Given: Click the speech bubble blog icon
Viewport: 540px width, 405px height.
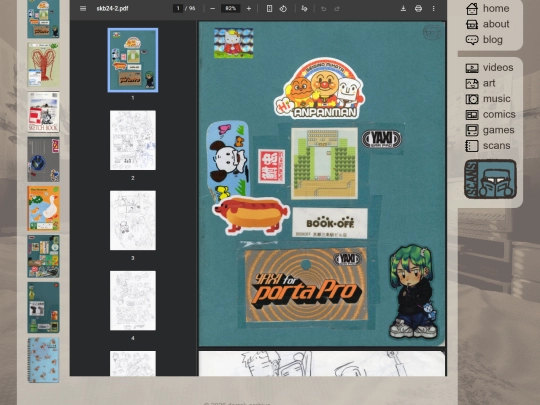Looking at the screenshot, I should [x=472, y=40].
